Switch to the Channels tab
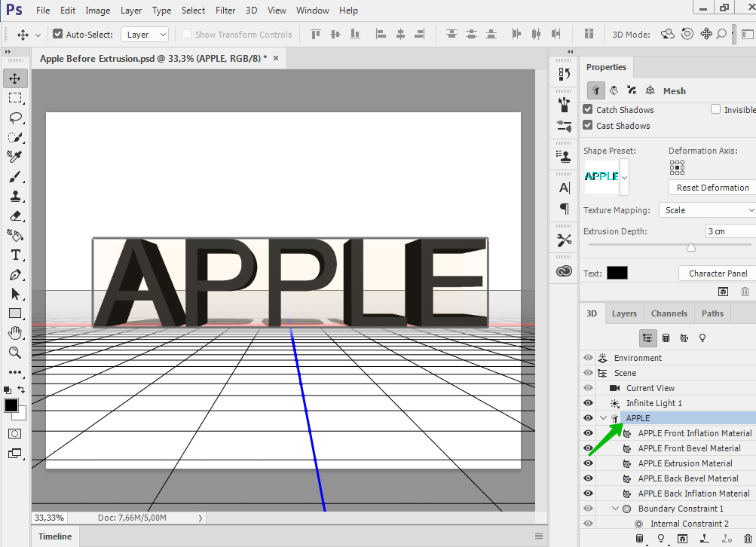The width and height of the screenshot is (756, 547). pyautogui.click(x=669, y=313)
